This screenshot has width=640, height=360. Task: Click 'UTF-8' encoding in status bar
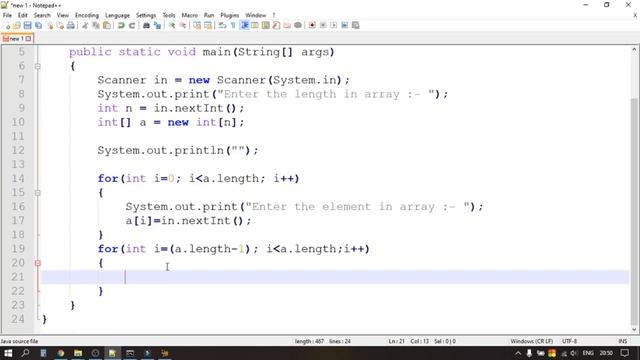[569, 341]
